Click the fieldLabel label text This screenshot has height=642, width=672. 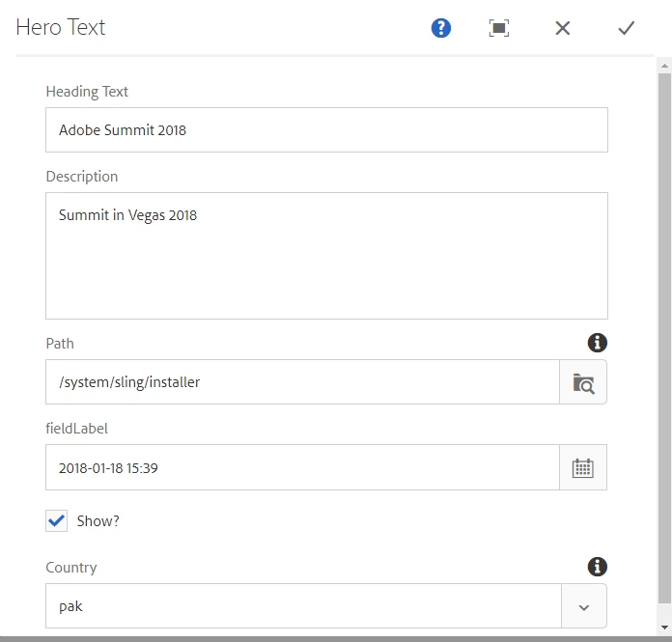(x=76, y=429)
